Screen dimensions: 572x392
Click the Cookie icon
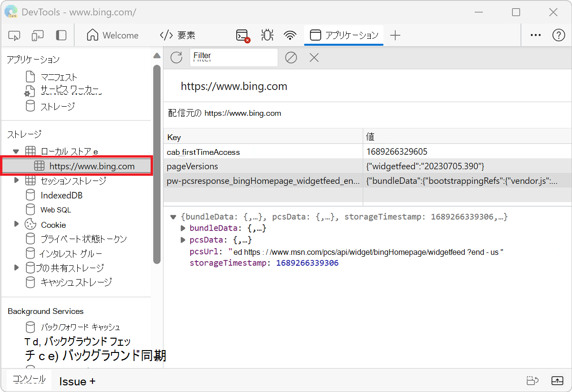click(x=31, y=224)
